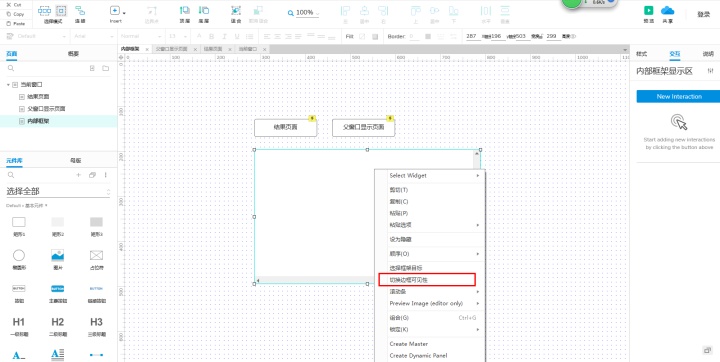Image resolution: width=720 pixels, height=362 pixels.
Task: Choose the contained selection mode icon
Action: click(x=61, y=10)
